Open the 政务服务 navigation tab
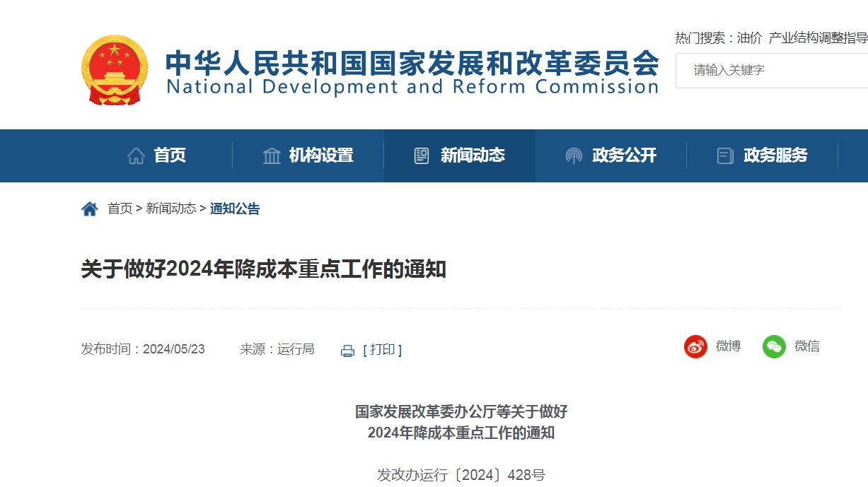 763,156
